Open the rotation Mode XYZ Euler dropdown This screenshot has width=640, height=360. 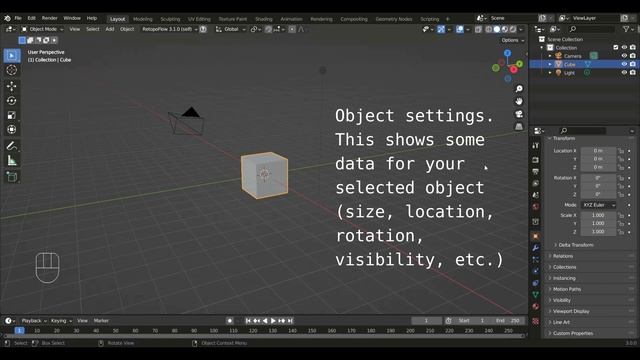click(598, 205)
